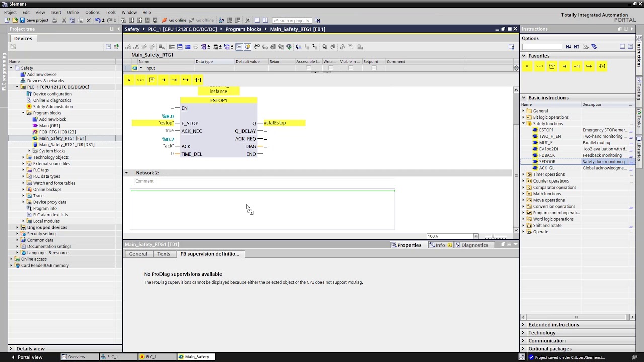This screenshot has height=362, width=644.
Task: Toggle Setpoint checkbox for Input row
Action: pyautogui.click(x=374, y=68)
